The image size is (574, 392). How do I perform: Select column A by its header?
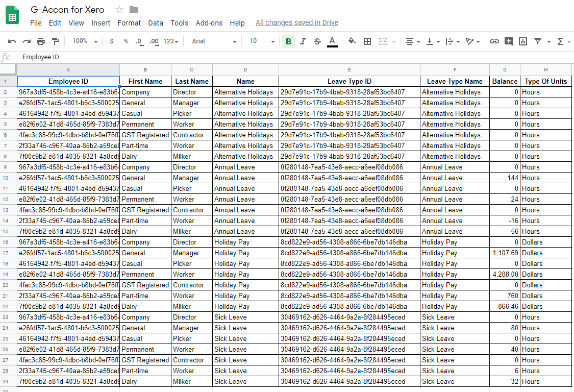click(x=68, y=69)
